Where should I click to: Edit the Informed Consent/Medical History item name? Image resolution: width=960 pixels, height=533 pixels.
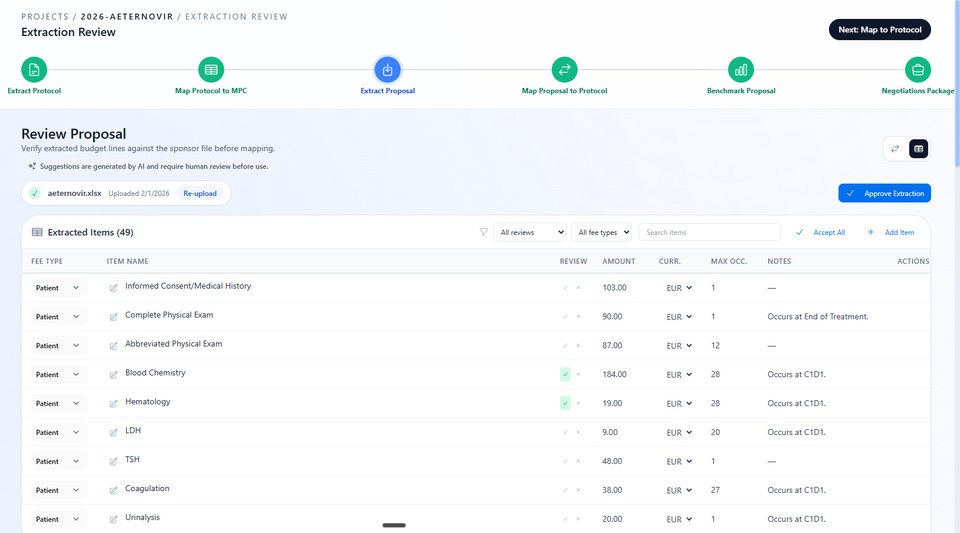pos(113,288)
